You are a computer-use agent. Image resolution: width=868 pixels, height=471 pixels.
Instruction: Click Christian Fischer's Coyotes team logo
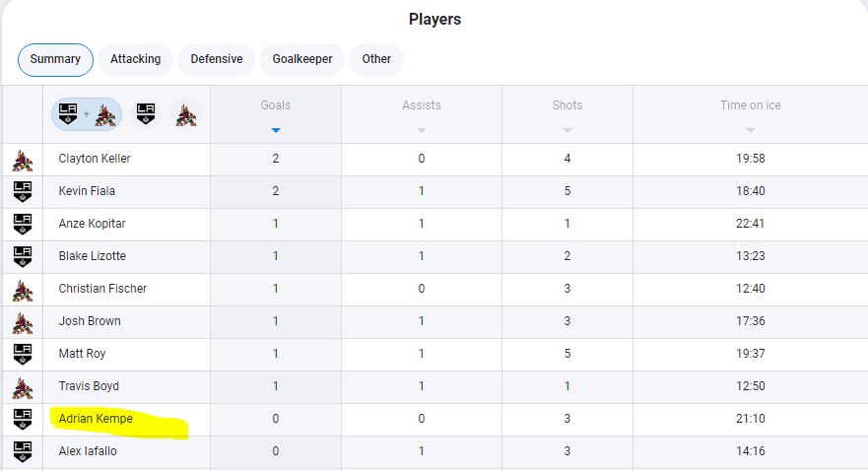pyautogui.click(x=22, y=290)
